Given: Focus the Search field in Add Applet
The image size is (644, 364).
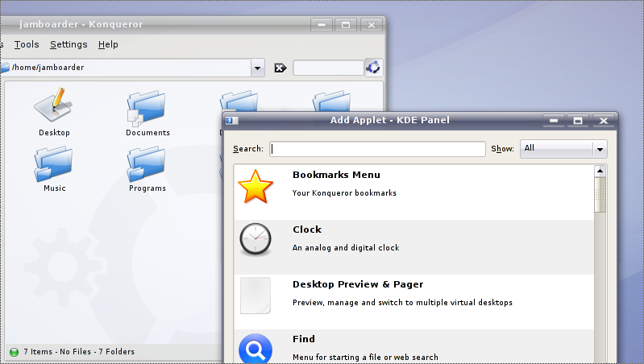Looking at the screenshot, I should coord(377,149).
